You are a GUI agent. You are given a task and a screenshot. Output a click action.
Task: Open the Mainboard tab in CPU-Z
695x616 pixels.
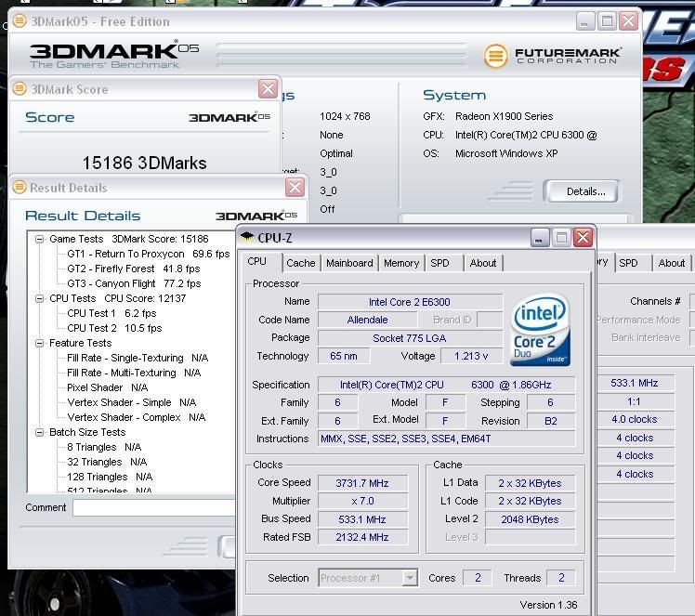(x=349, y=263)
